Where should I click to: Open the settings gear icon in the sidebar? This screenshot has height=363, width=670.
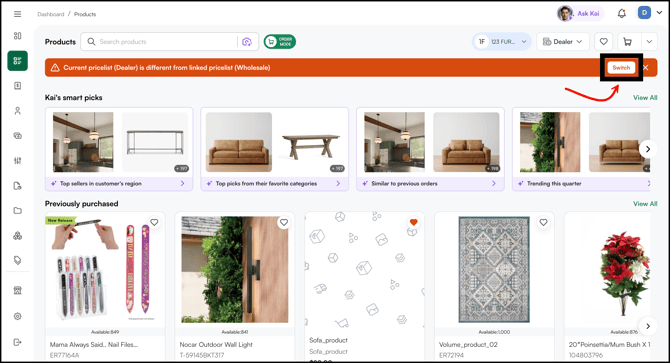pos(18,316)
